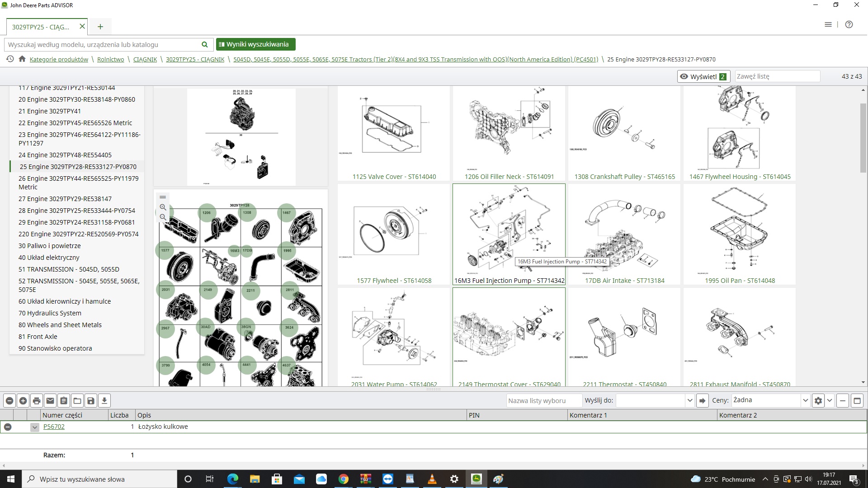This screenshot has width=868, height=488.
Task: Open File Explorer from the taskbar
Action: point(255,479)
